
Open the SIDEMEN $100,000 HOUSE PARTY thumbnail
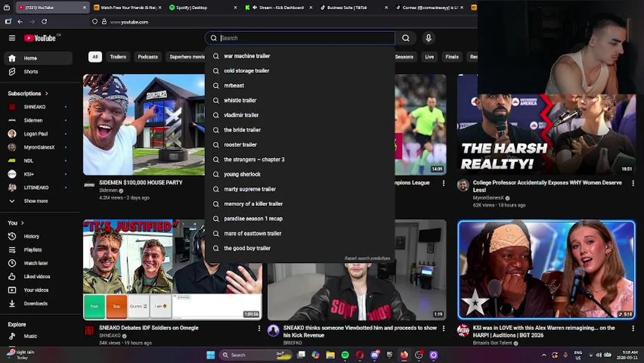coord(144,125)
